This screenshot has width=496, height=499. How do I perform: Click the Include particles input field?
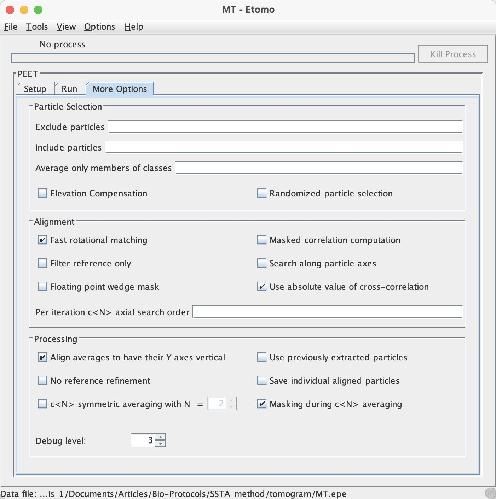tap(284, 147)
